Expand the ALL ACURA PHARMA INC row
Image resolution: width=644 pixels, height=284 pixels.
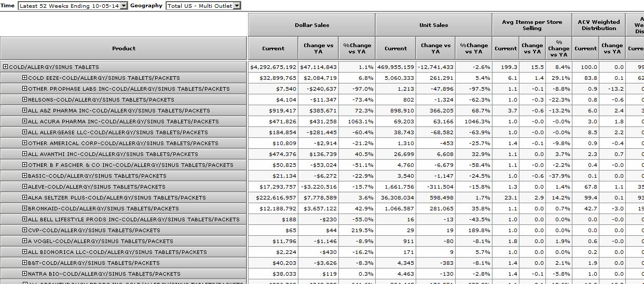pos(24,121)
